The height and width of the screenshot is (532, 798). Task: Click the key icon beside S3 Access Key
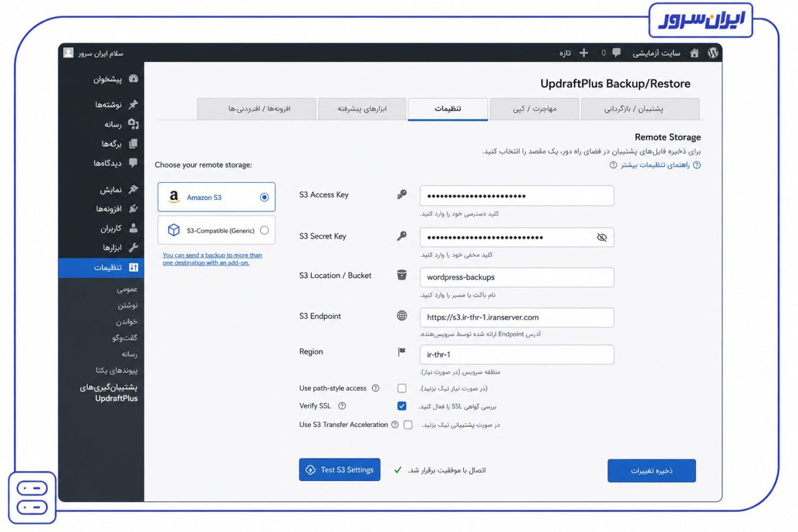(402, 195)
